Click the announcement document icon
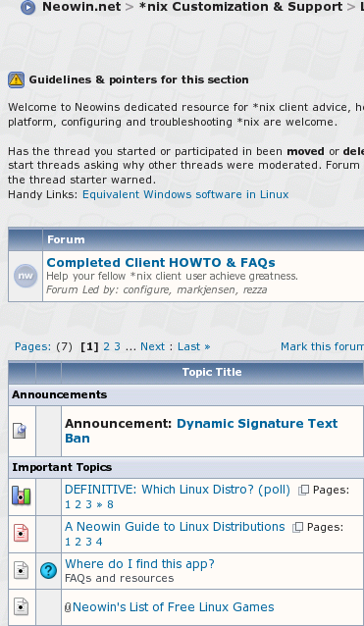The height and width of the screenshot is (626, 364). (x=20, y=431)
